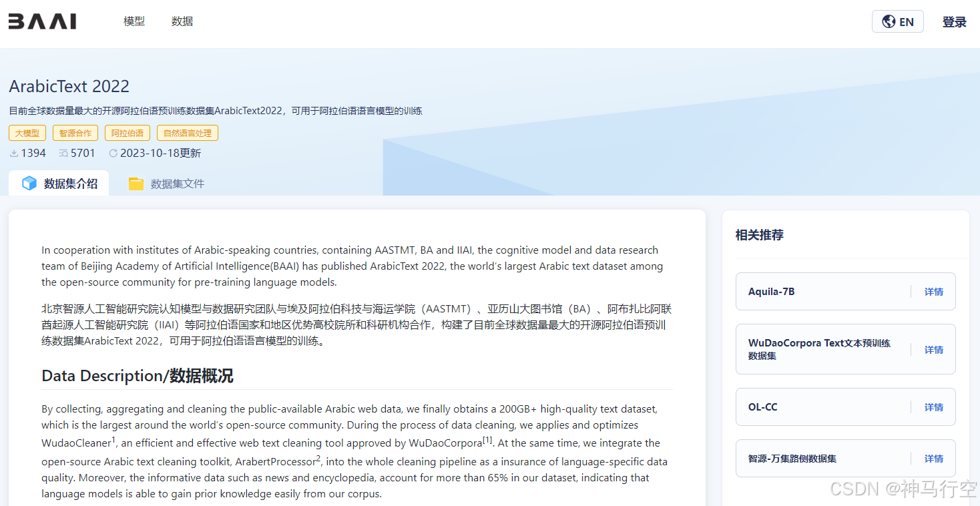
Task: Switch language with the EN button
Action: tap(897, 21)
